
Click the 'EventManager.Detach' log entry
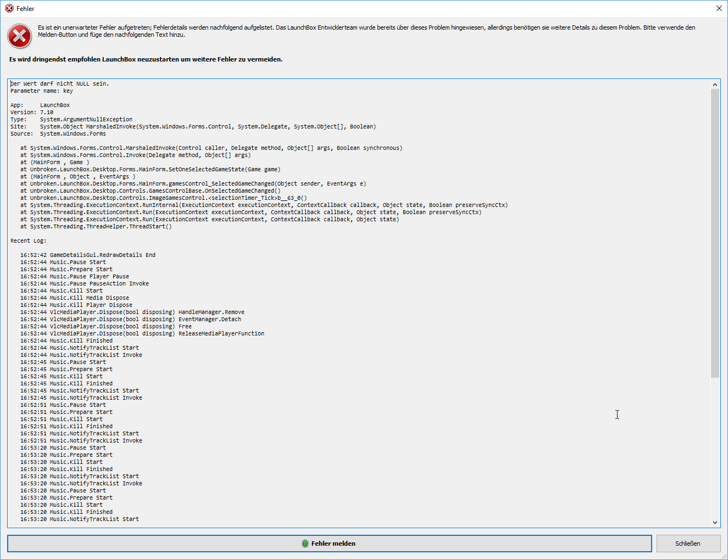(x=131, y=320)
